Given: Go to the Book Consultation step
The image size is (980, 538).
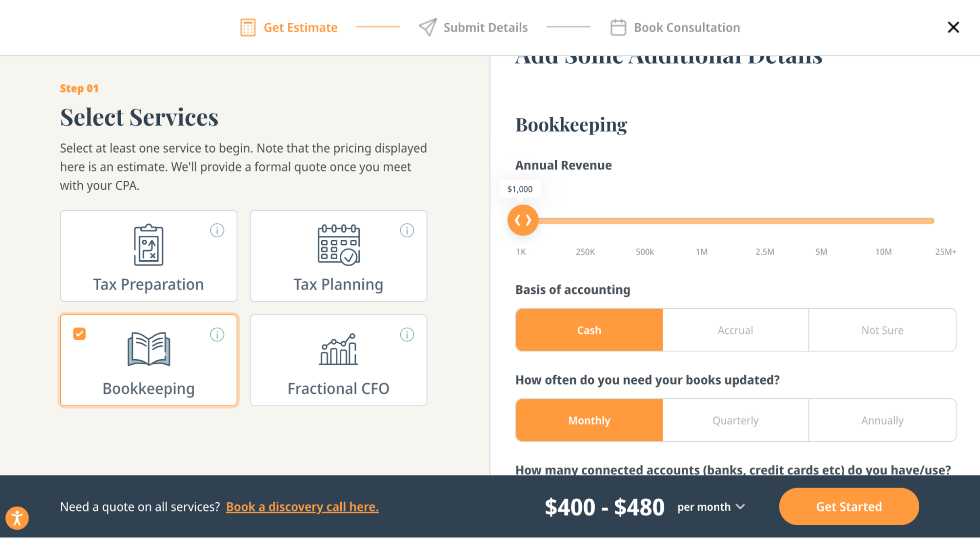Looking at the screenshot, I should click(x=675, y=27).
